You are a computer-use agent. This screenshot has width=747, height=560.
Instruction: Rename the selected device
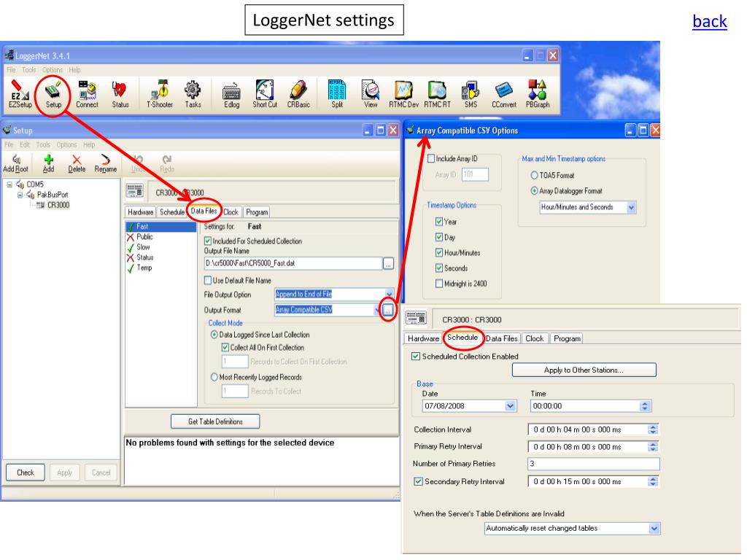pos(105,163)
